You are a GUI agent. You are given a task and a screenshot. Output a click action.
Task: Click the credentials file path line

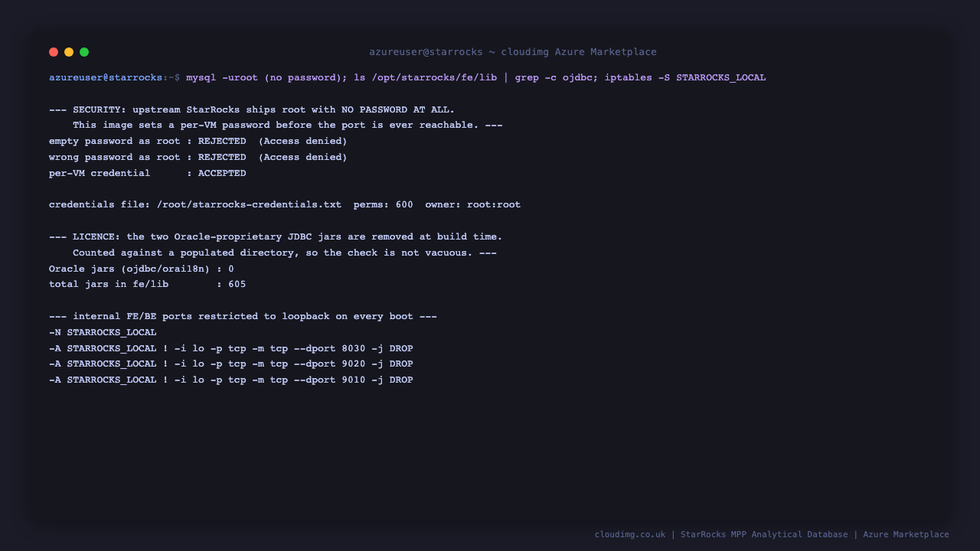point(285,205)
